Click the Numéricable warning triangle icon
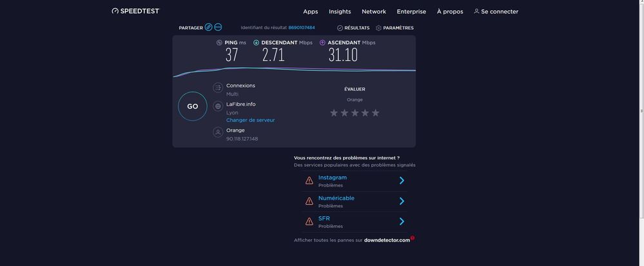 [x=309, y=201]
